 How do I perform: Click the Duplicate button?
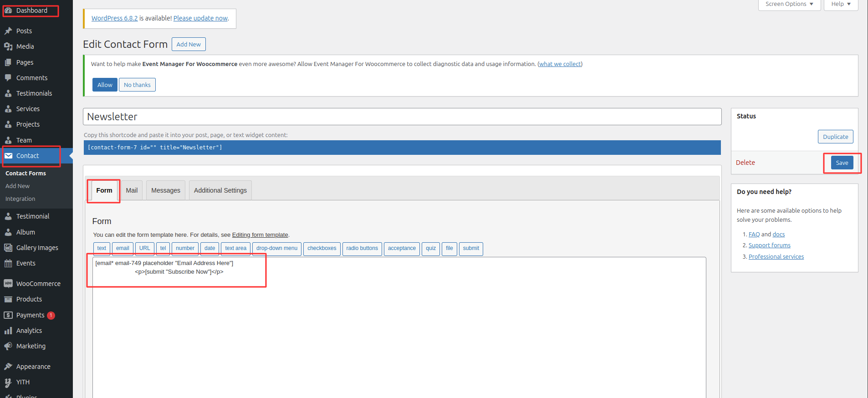pyautogui.click(x=835, y=137)
